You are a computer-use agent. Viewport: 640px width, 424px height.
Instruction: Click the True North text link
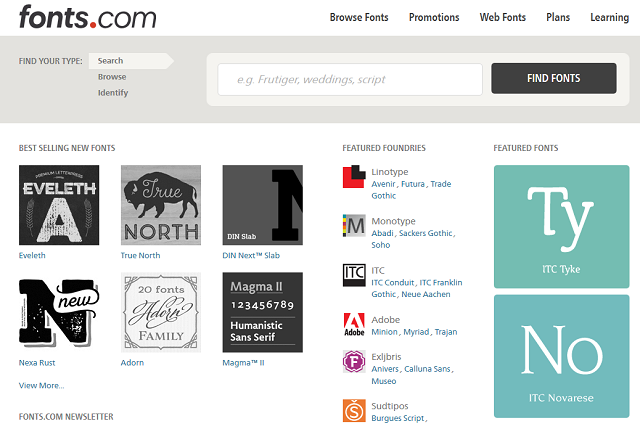tap(140, 255)
